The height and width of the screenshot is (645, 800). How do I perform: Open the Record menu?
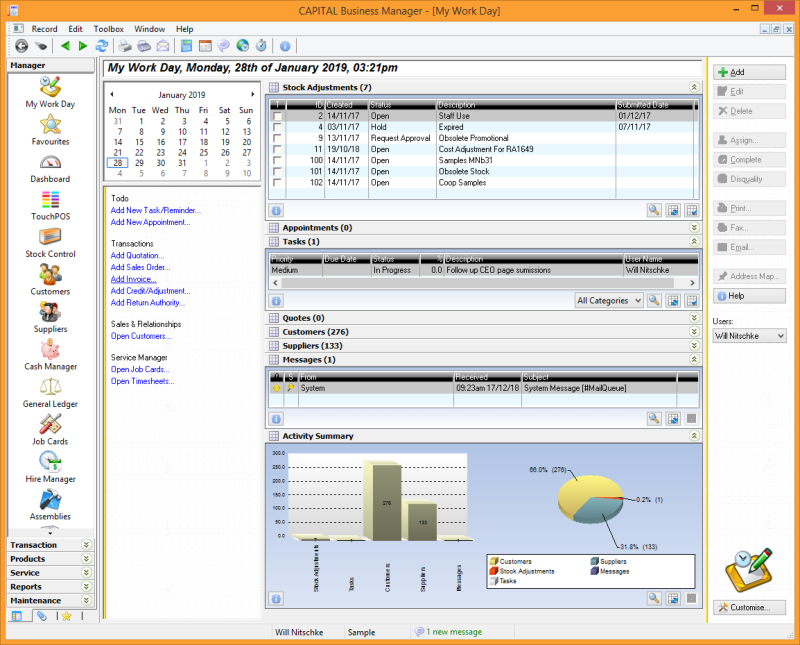[44, 29]
